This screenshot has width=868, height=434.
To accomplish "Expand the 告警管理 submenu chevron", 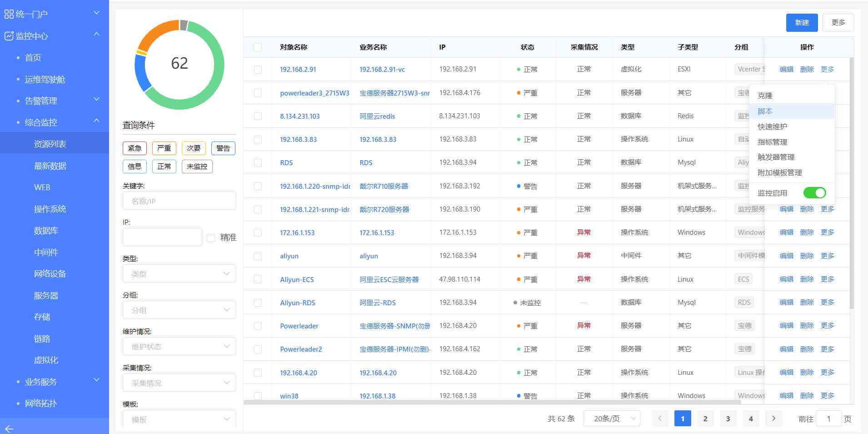I will pos(96,100).
